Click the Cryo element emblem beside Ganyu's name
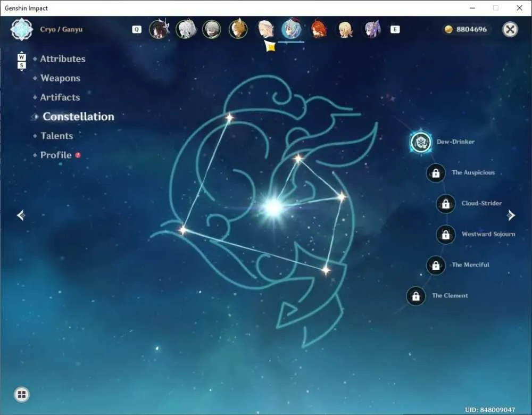This screenshot has width=532, height=415. [22, 29]
